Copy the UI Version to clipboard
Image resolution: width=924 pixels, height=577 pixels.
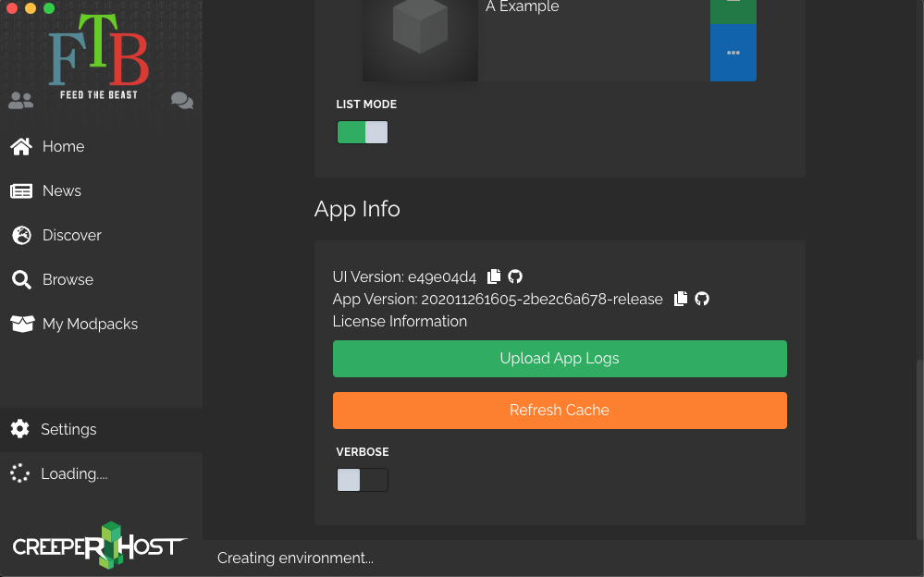493,276
